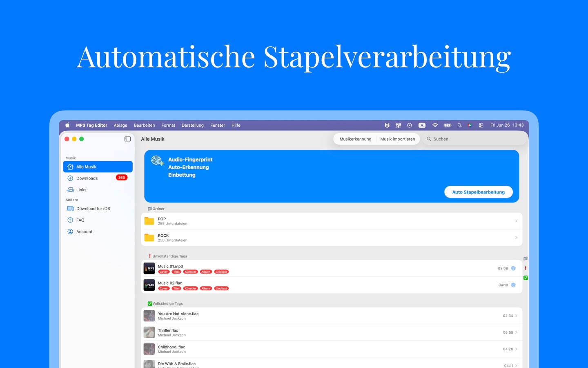588x368 pixels.
Task: Open the Apple menu
Action: point(67,125)
